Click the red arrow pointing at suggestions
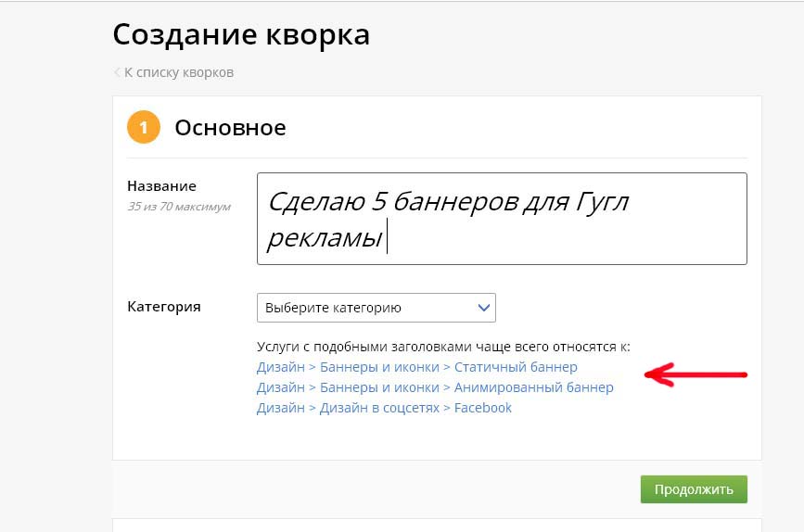The image size is (804, 532). point(696,375)
